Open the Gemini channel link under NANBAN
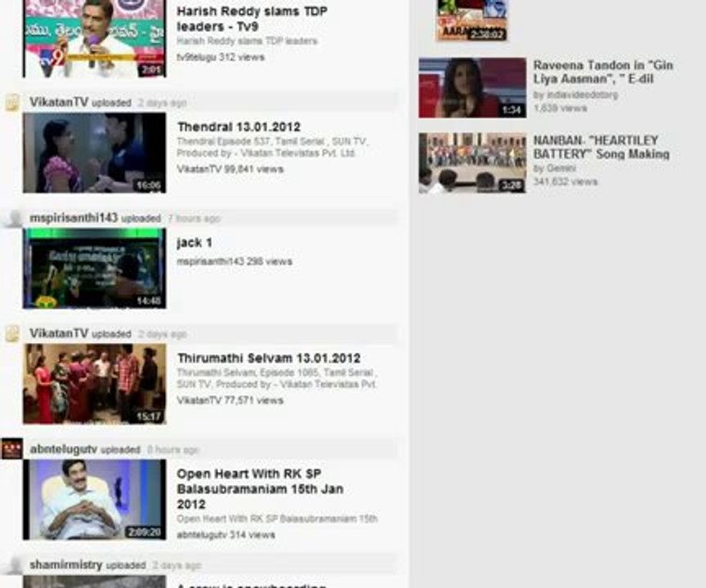The height and width of the screenshot is (588, 706). pyautogui.click(x=561, y=168)
